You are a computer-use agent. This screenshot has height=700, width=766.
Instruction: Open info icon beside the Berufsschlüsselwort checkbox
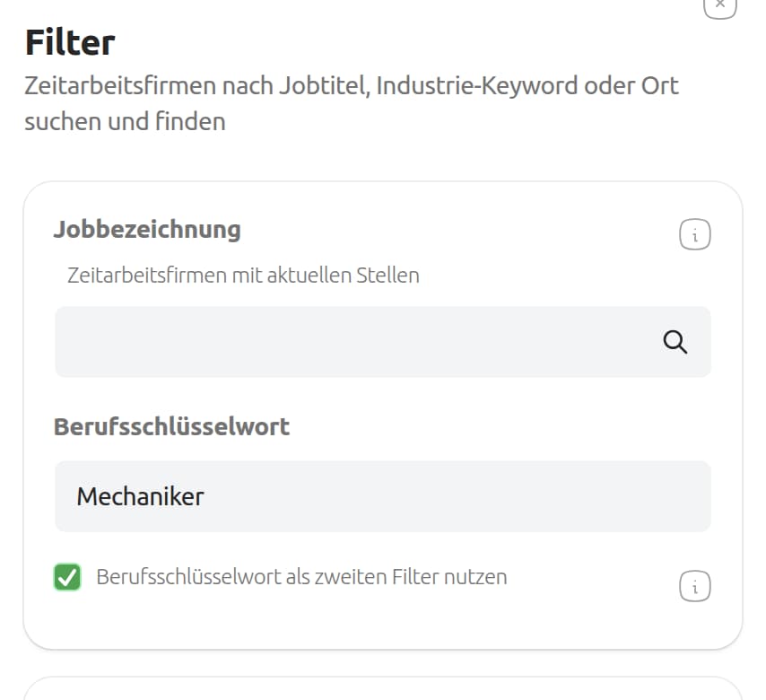(x=695, y=587)
